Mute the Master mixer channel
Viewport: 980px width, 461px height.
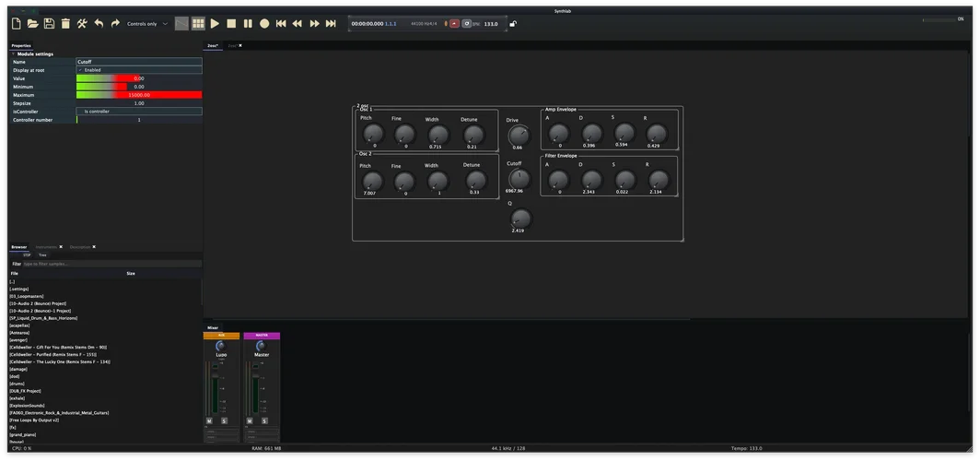coord(250,421)
